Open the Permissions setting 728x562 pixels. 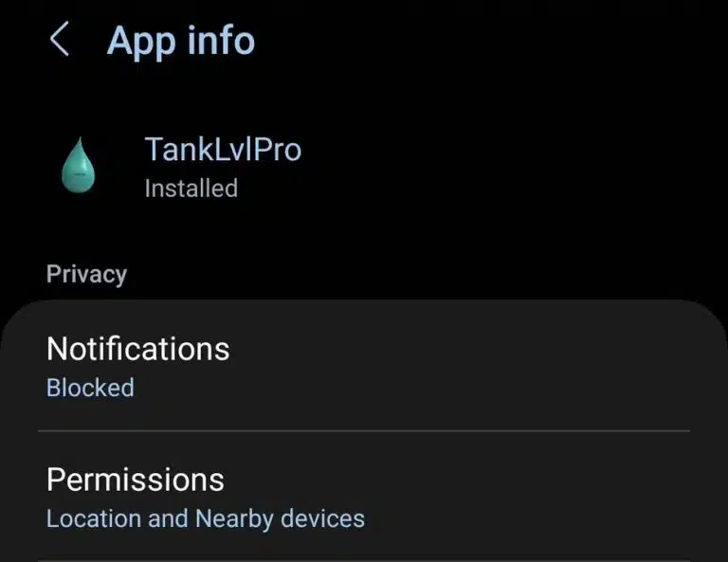click(x=364, y=497)
